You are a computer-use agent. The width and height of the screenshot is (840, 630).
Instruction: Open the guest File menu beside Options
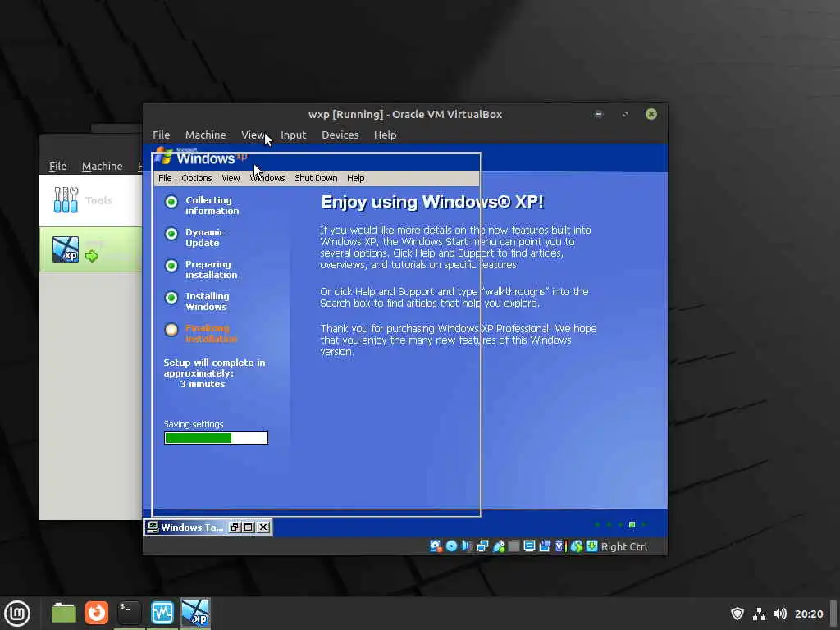(165, 178)
